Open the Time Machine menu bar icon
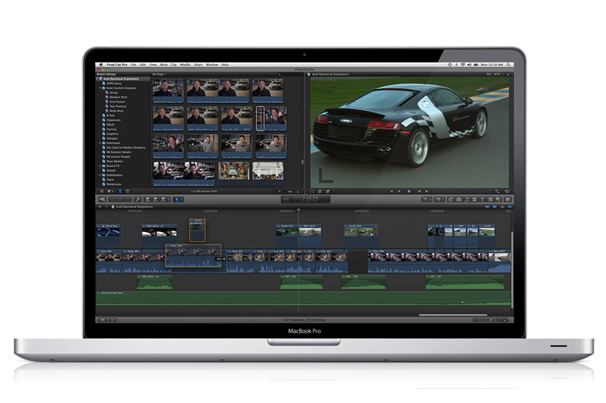The image size is (606, 403). coord(450,65)
